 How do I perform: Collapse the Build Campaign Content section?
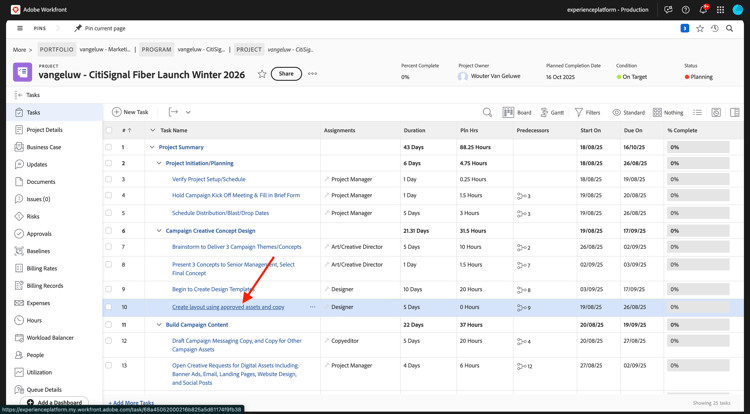(159, 325)
